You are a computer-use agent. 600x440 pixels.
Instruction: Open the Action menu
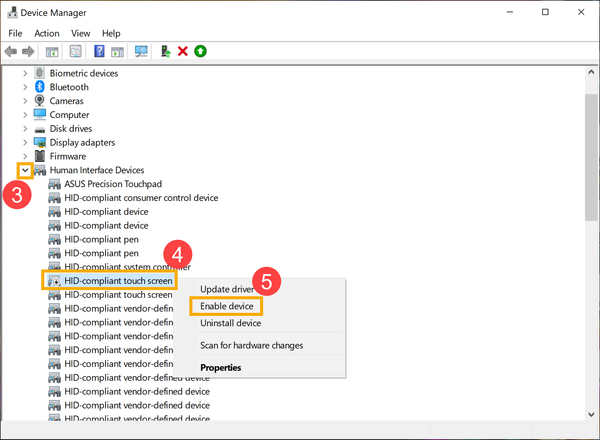[x=47, y=33]
